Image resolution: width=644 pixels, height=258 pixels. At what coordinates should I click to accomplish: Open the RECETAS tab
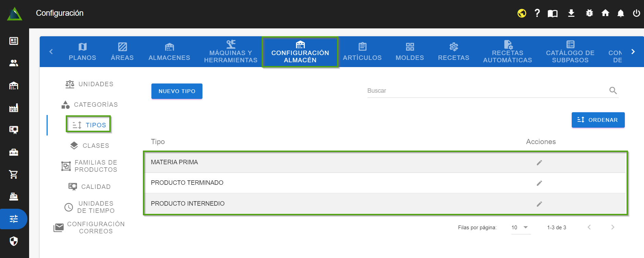454,52
